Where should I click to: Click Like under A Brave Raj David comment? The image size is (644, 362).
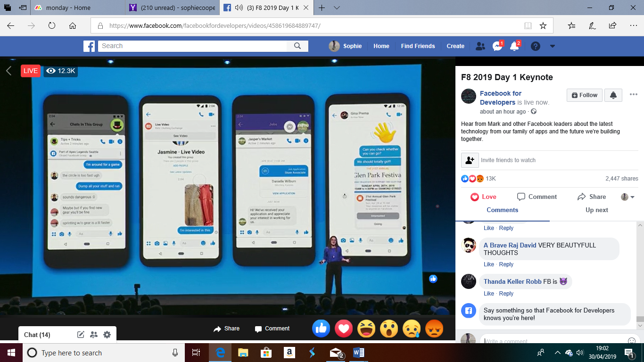489,264
